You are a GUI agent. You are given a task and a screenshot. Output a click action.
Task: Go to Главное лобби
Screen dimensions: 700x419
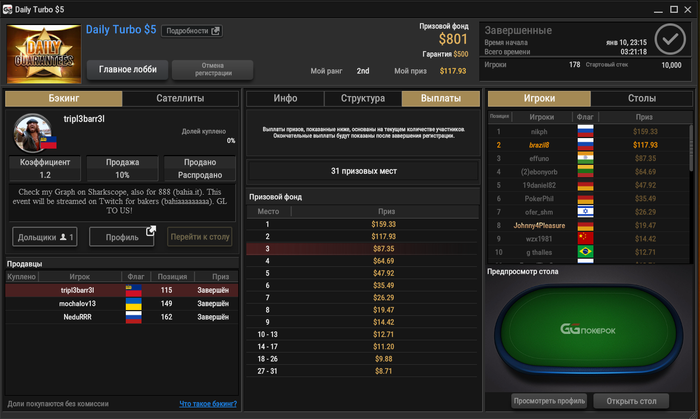pos(128,70)
